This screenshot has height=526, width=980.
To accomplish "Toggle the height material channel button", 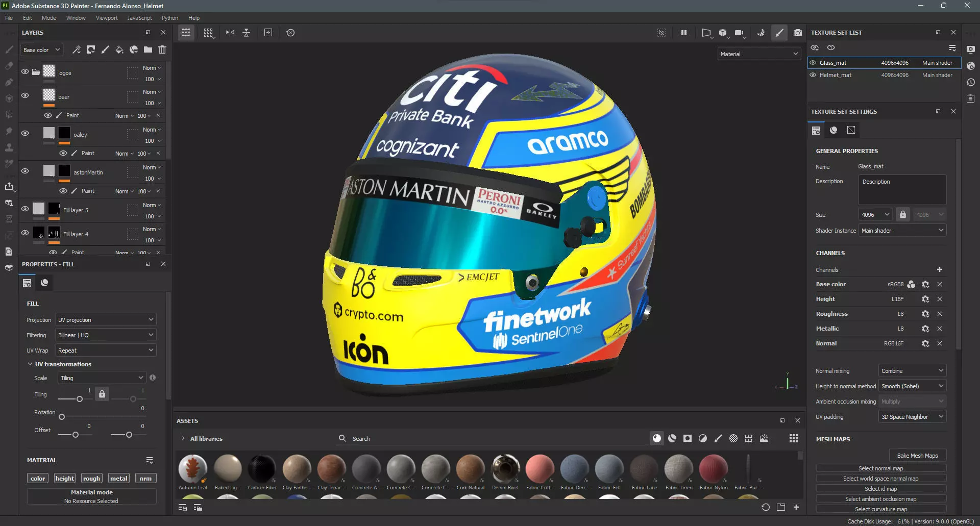I will point(65,479).
